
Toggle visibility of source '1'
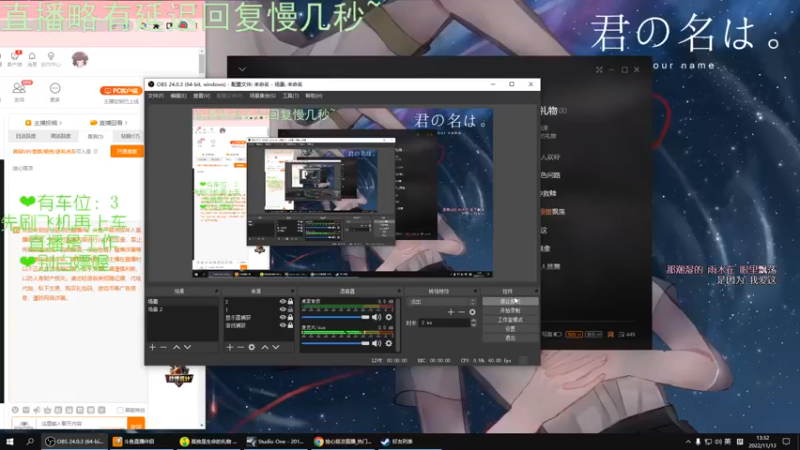(283, 309)
